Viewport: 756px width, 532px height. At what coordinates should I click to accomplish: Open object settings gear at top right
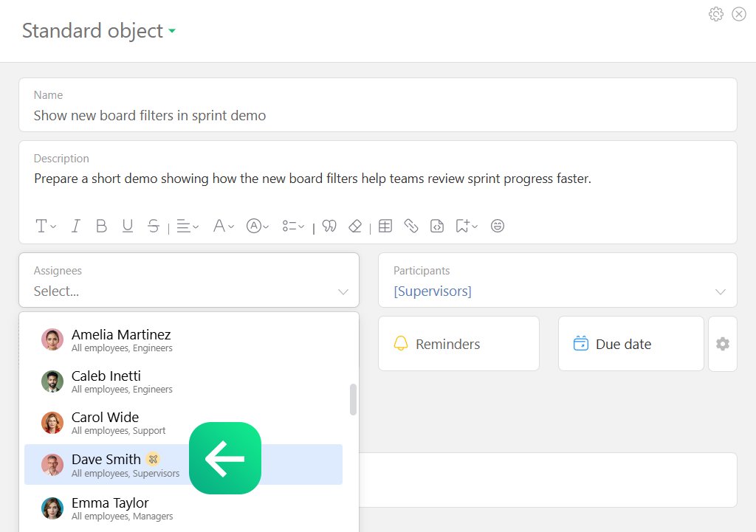click(x=716, y=14)
